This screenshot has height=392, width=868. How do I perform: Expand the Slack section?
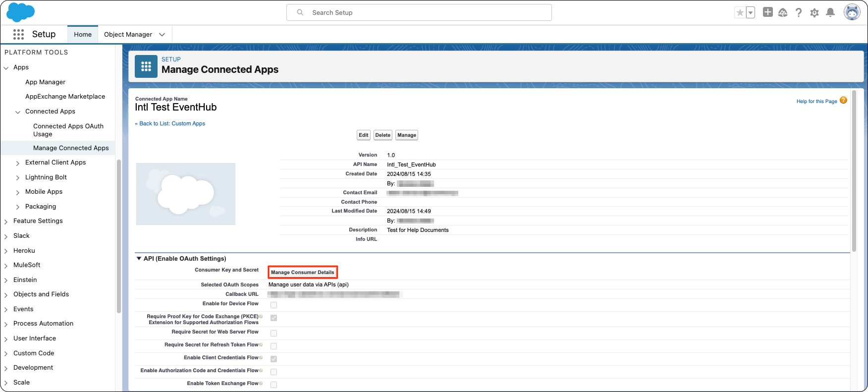click(x=6, y=236)
